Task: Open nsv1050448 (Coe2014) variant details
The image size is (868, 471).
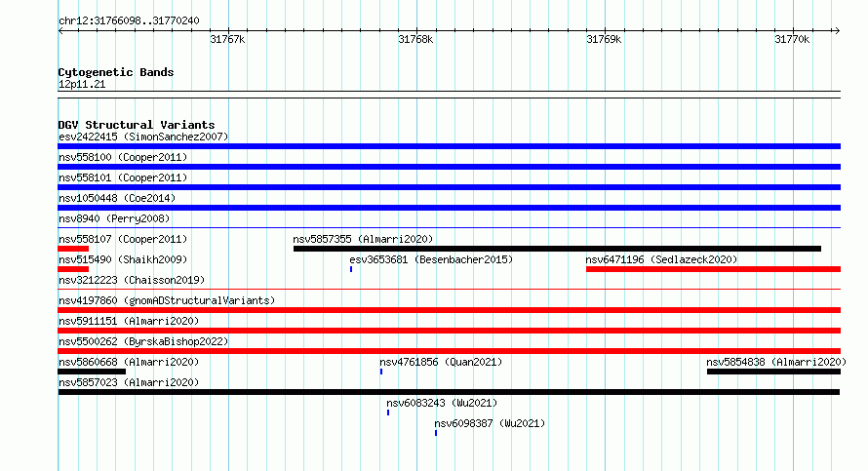Action: point(117,198)
